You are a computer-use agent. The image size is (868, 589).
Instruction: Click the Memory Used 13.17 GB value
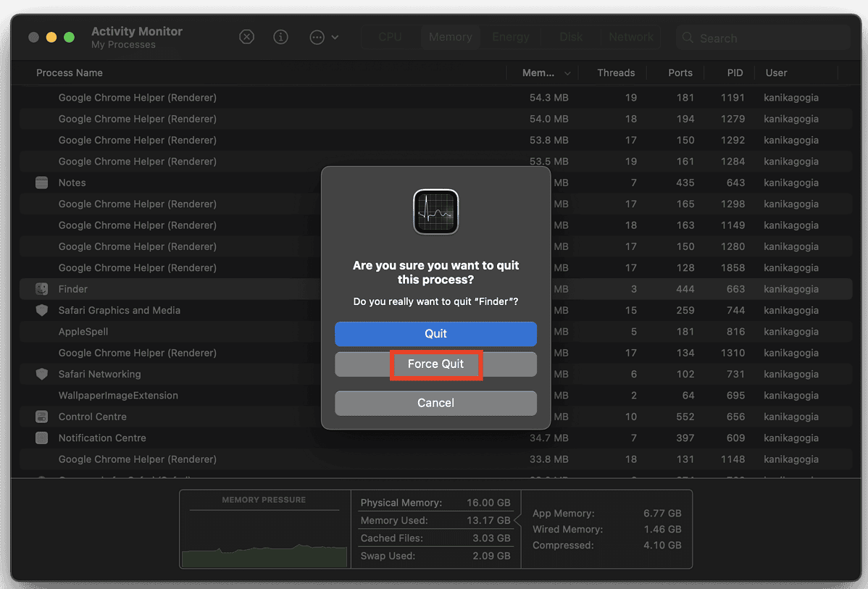click(x=488, y=520)
